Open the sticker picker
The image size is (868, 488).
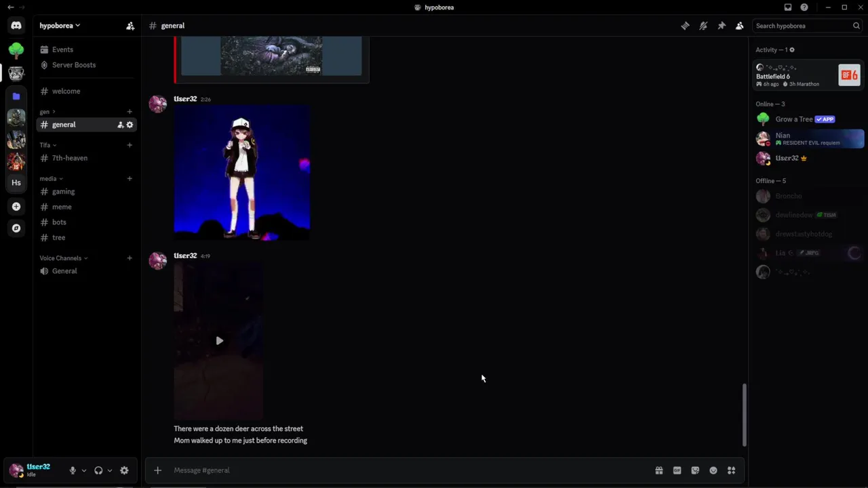coord(695,470)
